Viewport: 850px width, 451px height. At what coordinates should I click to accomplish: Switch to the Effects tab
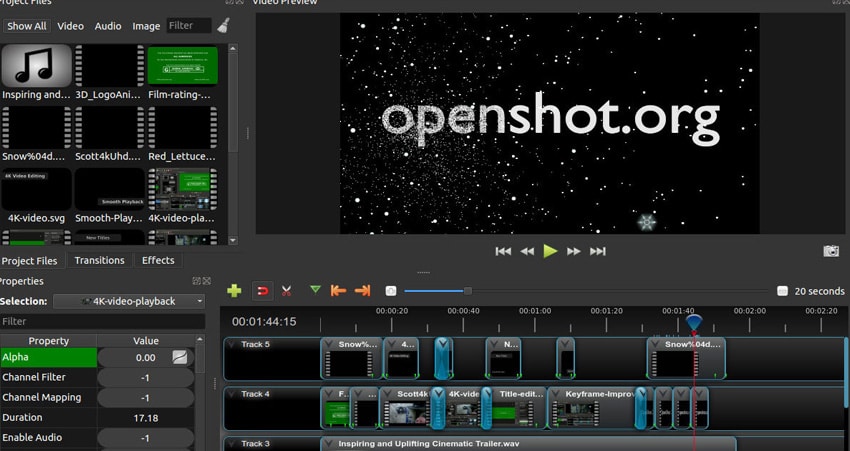tap(158, 260)
